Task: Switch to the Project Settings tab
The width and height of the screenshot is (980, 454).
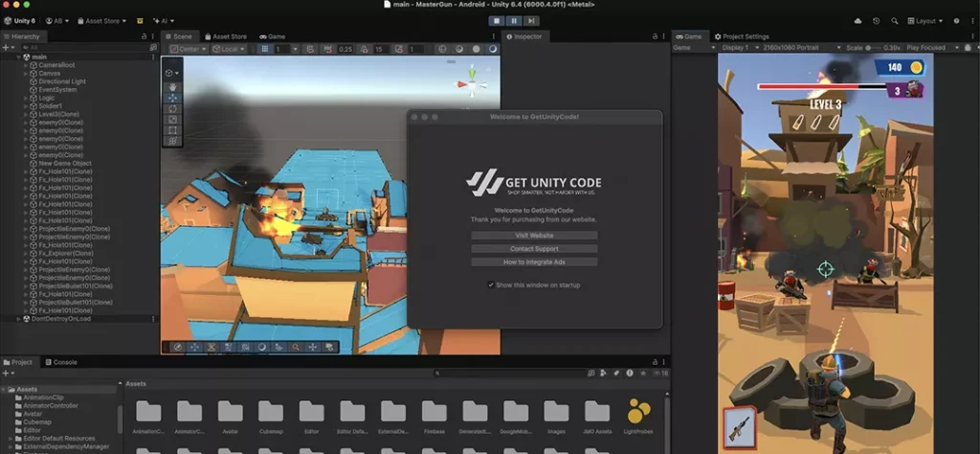Action: coord(742,36)
